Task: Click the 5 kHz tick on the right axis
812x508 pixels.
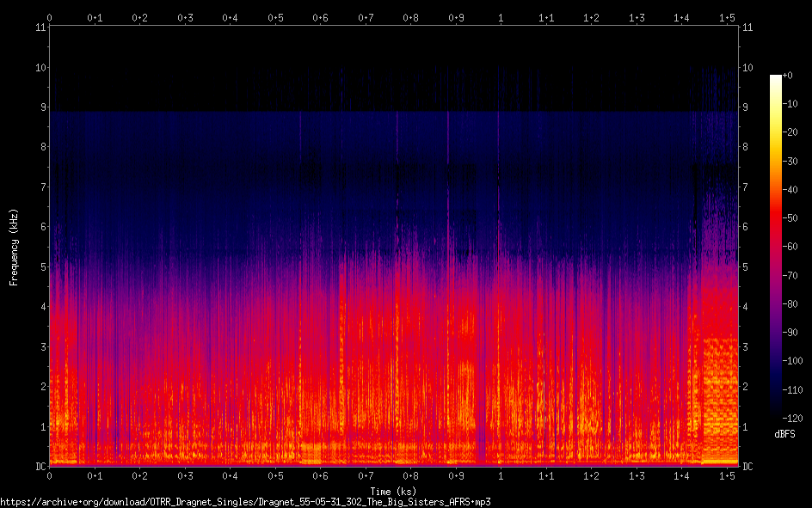Action: coord(746,267)
